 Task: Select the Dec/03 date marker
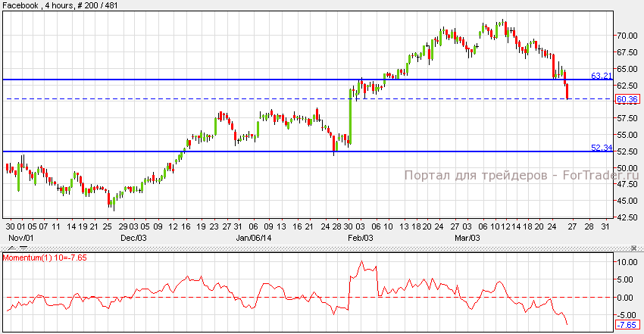(x=133, y=237)
